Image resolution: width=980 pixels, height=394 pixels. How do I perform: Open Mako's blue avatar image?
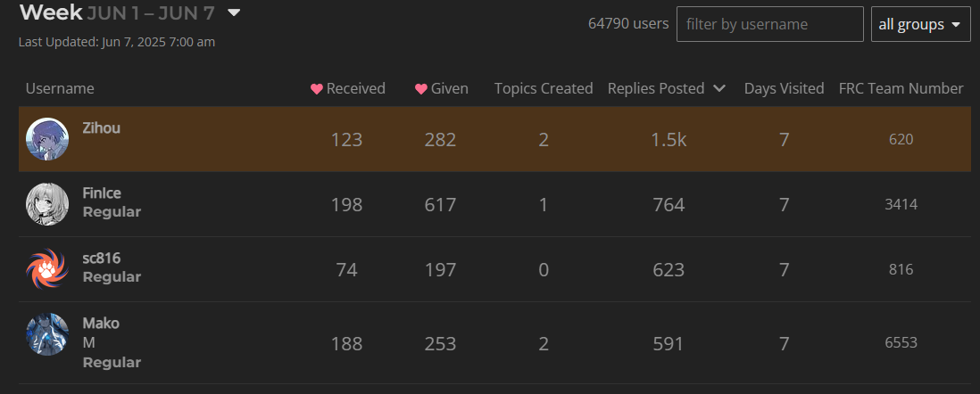(x=47, y=334)
